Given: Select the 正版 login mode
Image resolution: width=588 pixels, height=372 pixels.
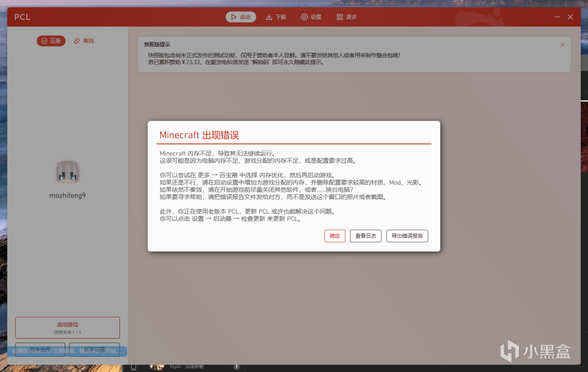Looking at the screenshot, I should (x=51, y=41).
